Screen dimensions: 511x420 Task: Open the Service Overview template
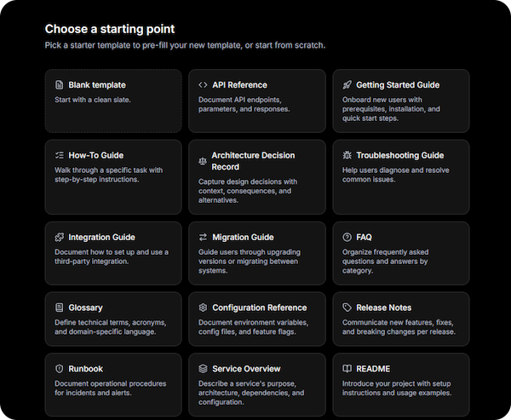[256, 381]
